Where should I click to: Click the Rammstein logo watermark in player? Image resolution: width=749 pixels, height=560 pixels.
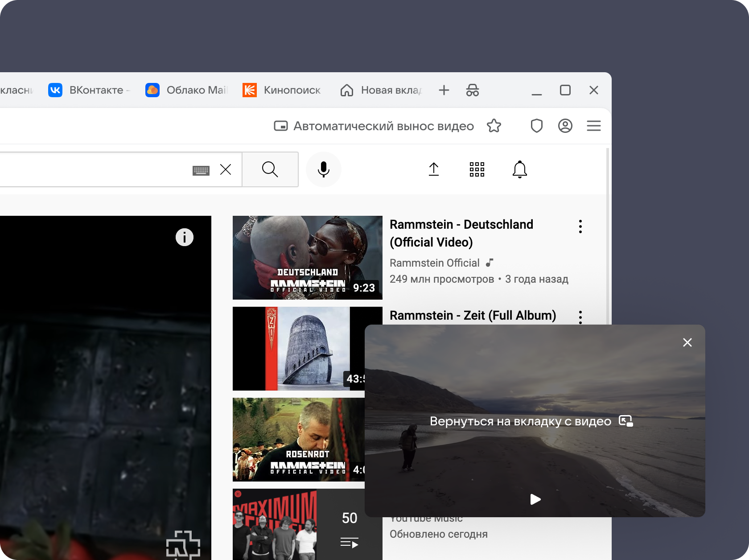click(183, 545)
